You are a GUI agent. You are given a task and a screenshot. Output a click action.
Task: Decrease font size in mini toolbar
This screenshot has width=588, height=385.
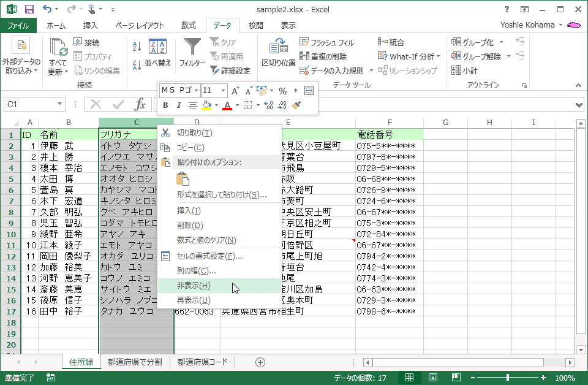(249, 91)
